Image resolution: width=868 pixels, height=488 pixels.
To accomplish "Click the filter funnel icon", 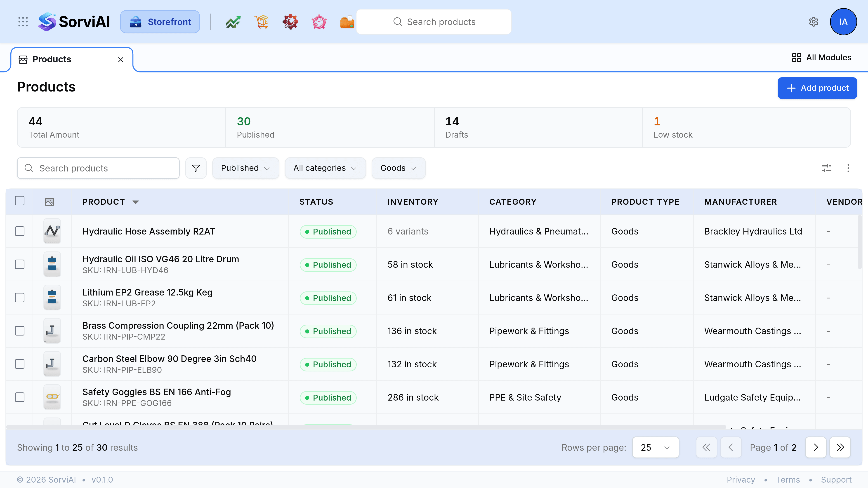I will point(196,168).
